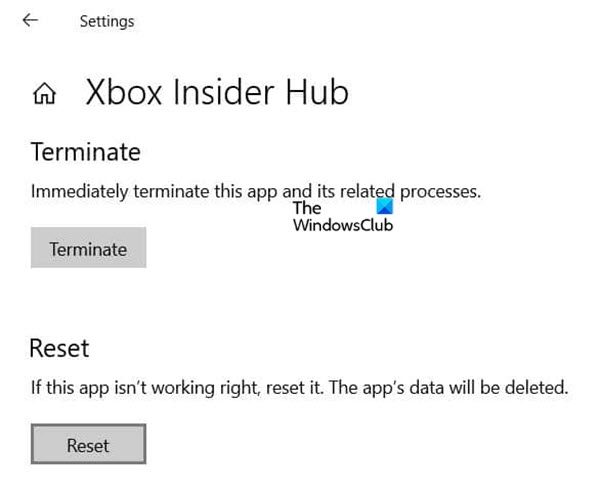
Task: Click the "Immediately terminate this app" description
Action: click(x=256, y=190)
